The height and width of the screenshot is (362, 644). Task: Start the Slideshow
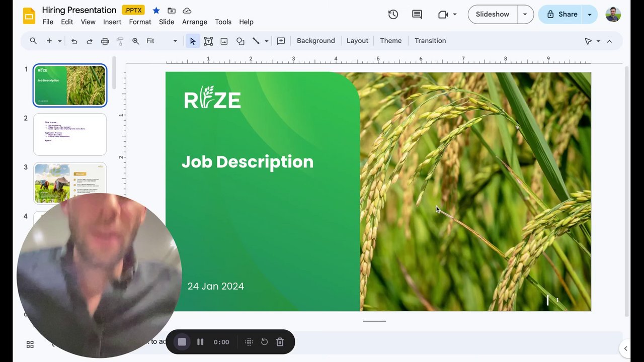tap(493, 15)
